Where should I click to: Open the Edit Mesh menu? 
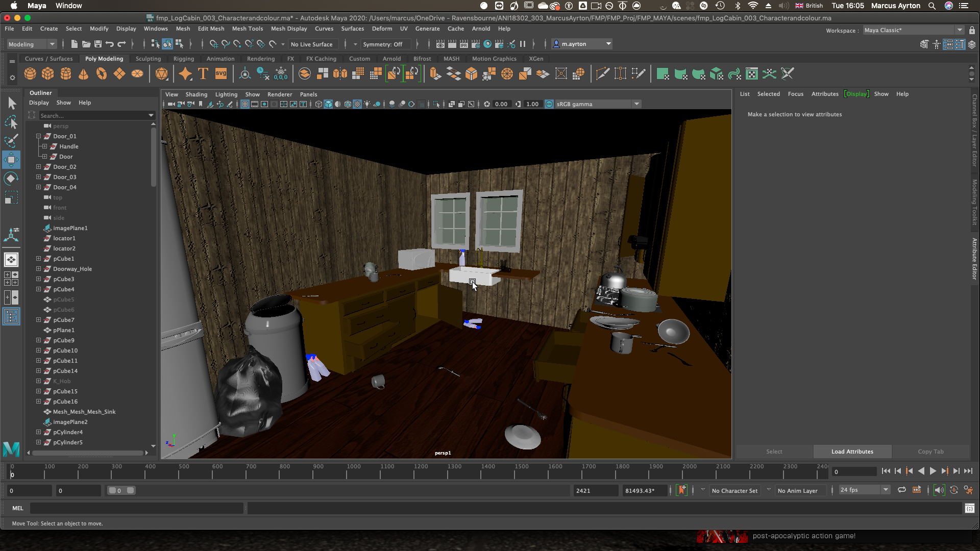[211, 29]
